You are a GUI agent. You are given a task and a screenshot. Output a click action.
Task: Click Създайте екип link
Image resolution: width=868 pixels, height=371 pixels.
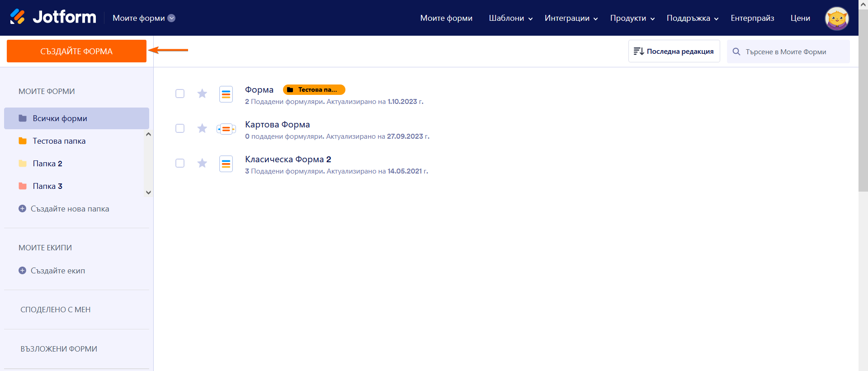pyautogui.click(x=58, y=271)
